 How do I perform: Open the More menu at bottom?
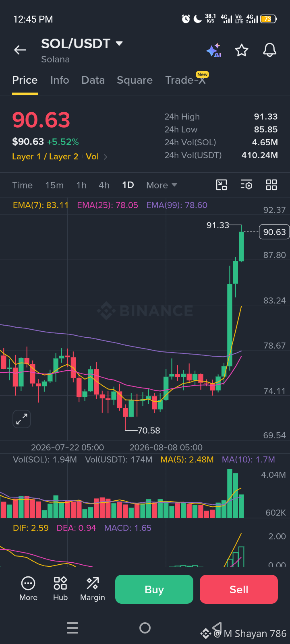(28, 589)
